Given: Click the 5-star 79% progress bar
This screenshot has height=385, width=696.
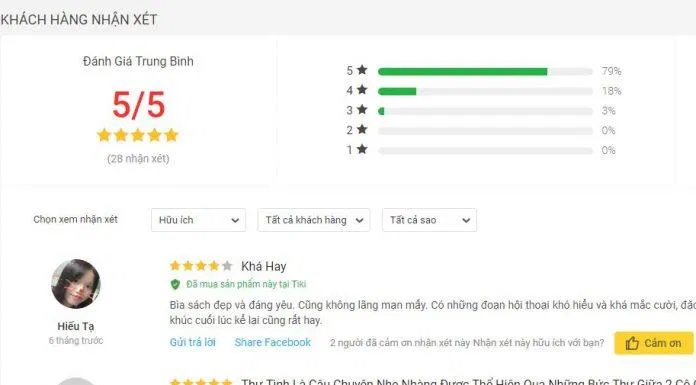Looking at the screenshot, I should [485, 71].
